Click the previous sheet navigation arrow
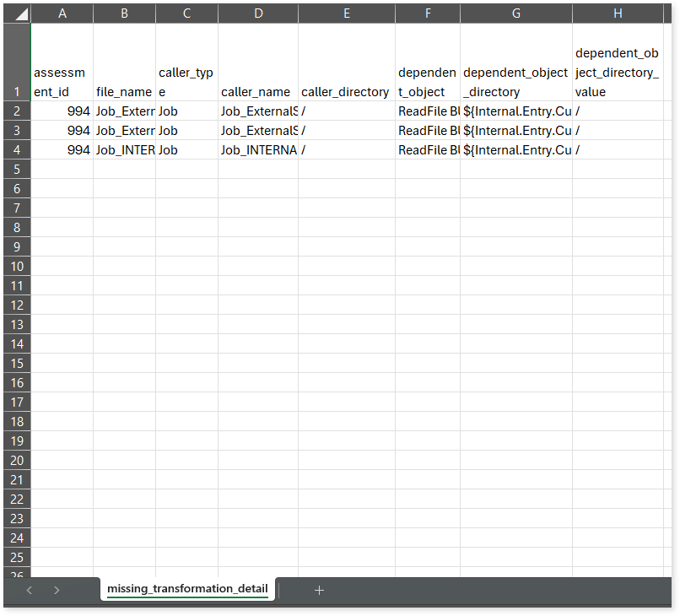680x616 pixels. 30,590
